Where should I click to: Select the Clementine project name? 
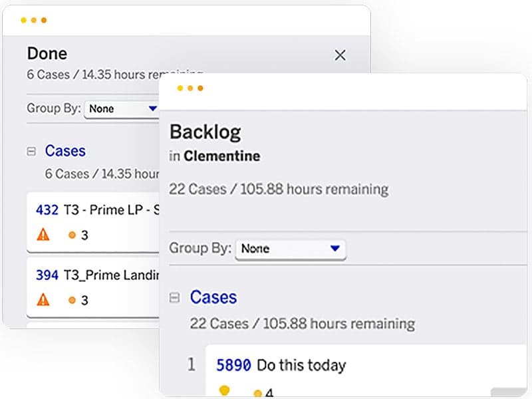tap(222, 156)
